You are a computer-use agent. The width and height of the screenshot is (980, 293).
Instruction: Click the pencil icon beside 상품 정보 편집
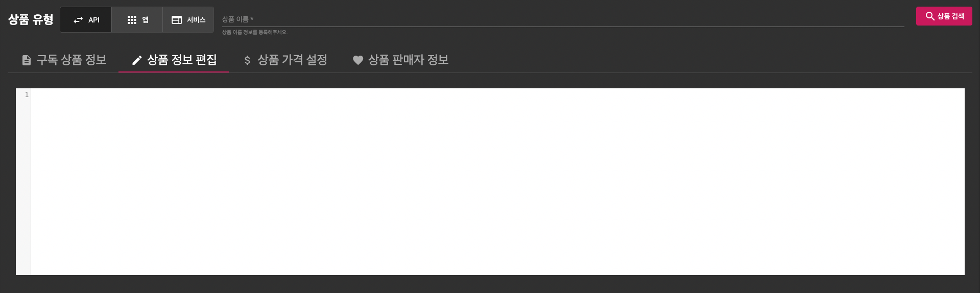coord(137,60)
